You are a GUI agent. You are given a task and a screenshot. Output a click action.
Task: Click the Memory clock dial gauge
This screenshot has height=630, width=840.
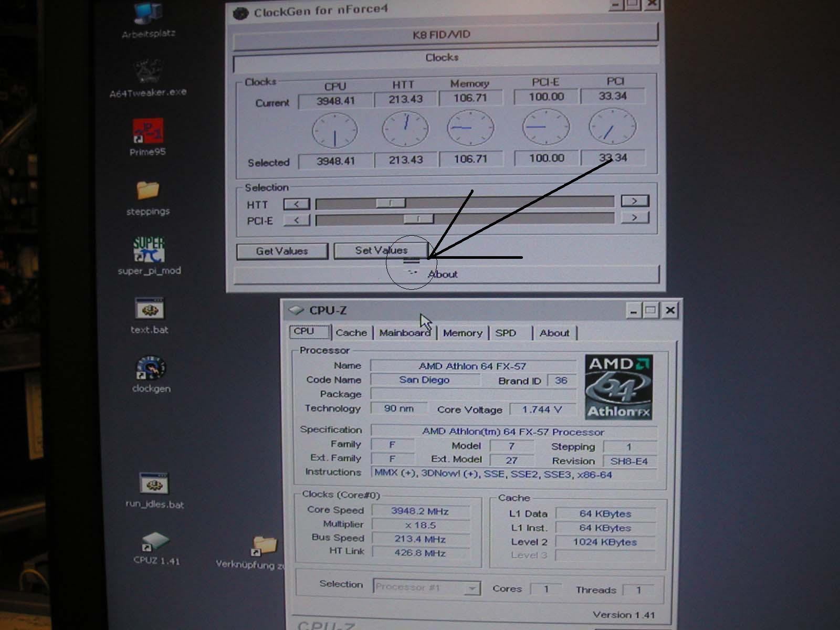coord(470,128)
